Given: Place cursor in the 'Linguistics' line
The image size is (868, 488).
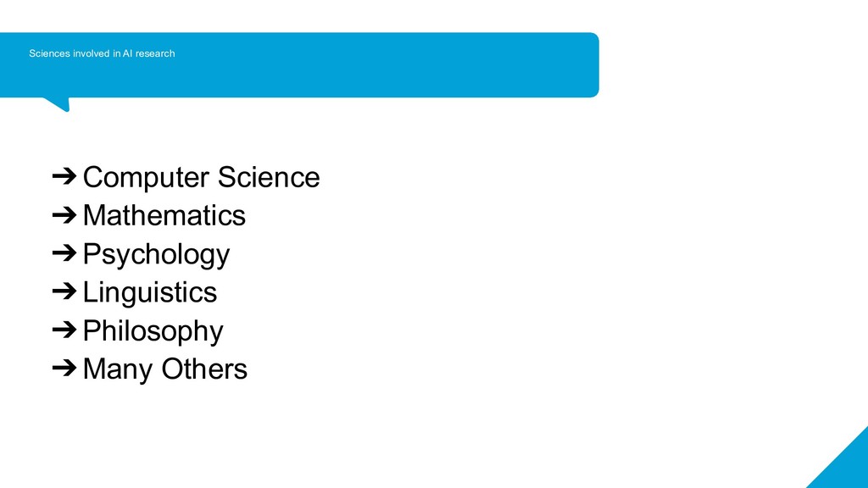Looking at the screenshot, I should point(149,292).
